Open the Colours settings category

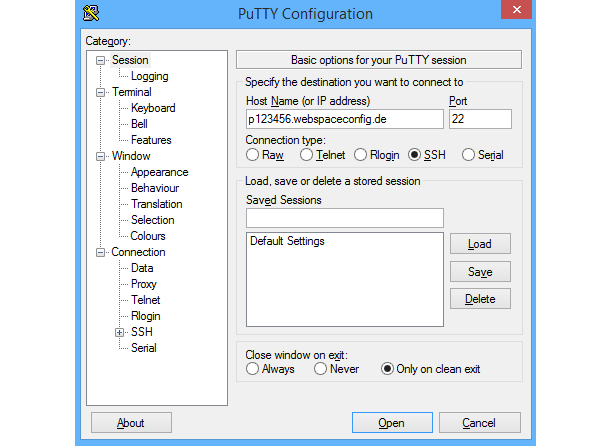(148, 236)
